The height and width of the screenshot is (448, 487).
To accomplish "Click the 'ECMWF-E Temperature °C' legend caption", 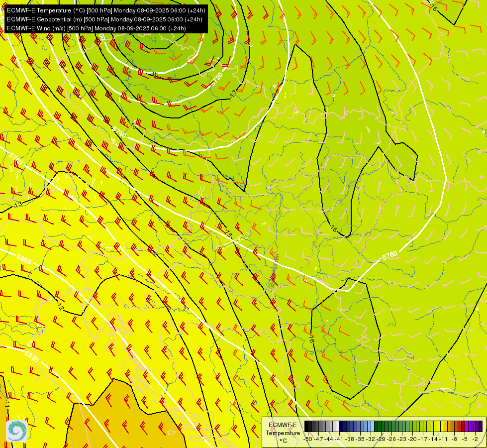I will [283, 433].
